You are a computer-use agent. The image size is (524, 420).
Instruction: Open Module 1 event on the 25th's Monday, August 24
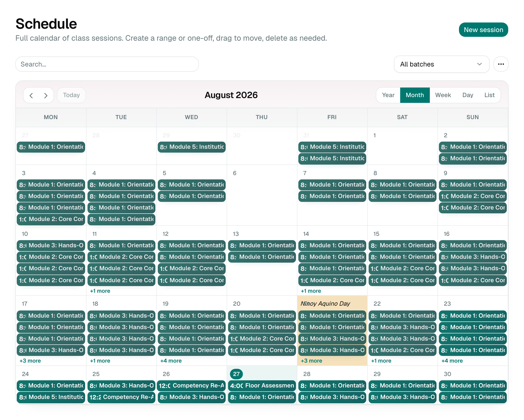pyautogui.click(x=51, y=386)
